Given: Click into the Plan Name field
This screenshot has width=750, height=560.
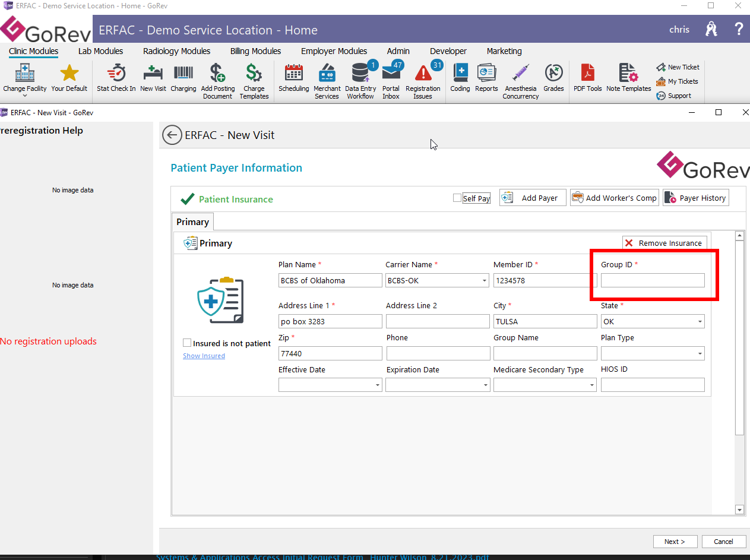Looking at the screenshot, I should (330, 280).
